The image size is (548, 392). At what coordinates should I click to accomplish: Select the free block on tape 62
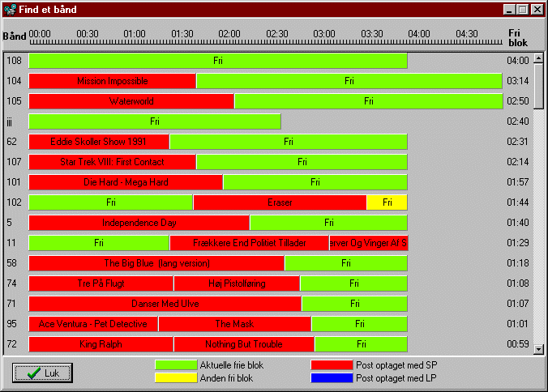pos(289,142)
